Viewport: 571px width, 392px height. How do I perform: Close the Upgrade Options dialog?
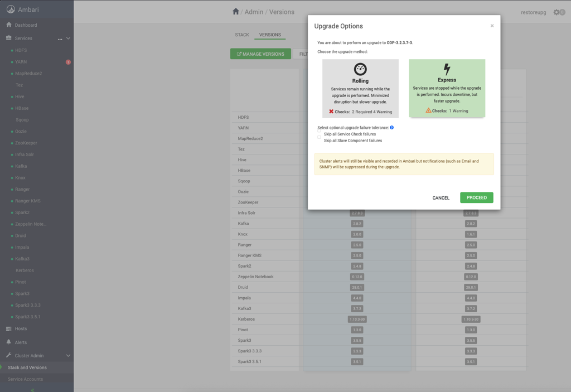(492, 26)
